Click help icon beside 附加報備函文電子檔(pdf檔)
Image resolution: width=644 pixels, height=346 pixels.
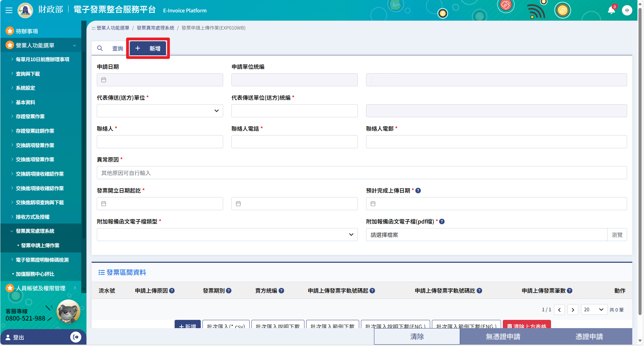click(x=442, y=221)
